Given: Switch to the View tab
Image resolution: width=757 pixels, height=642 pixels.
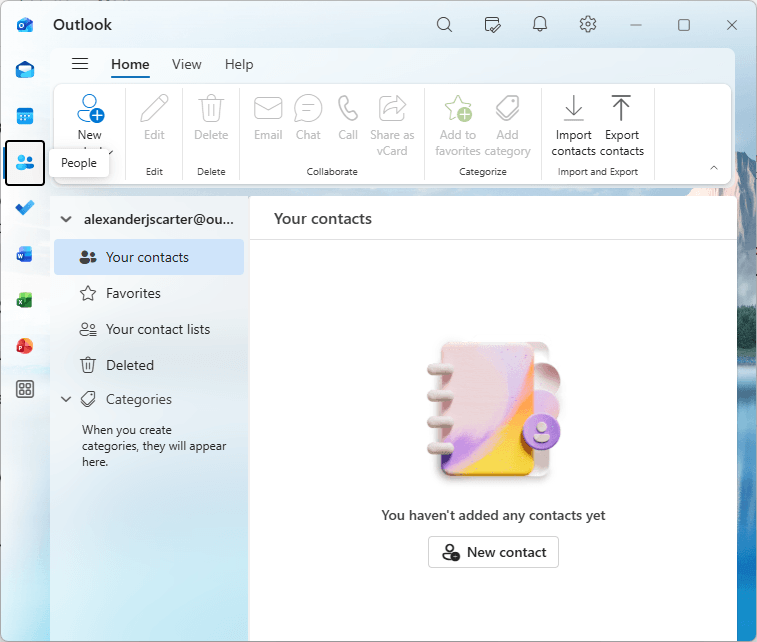Looking at the screenshot, I should 186,64.
